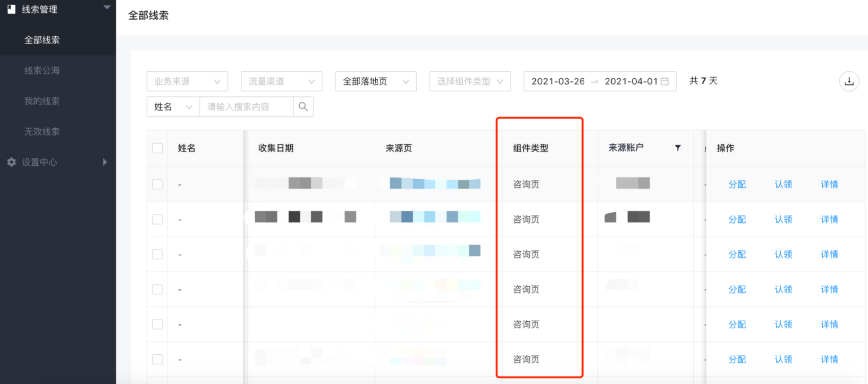Click the 来源账户 filter funnel icon
868x384 pixels.
(x=678, y=148)
